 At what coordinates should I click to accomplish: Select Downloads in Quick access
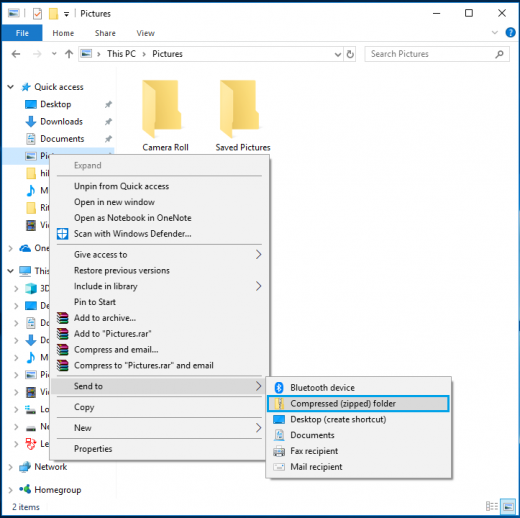(61, 122)
